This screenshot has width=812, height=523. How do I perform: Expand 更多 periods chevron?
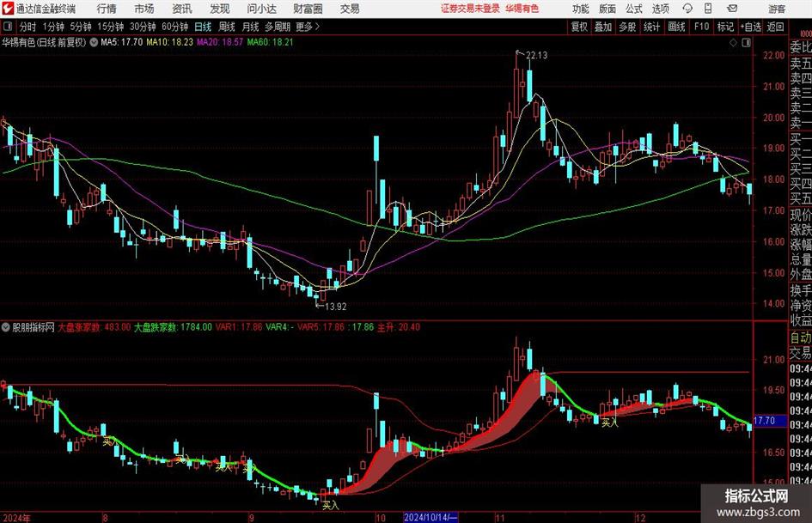(308, 27)
